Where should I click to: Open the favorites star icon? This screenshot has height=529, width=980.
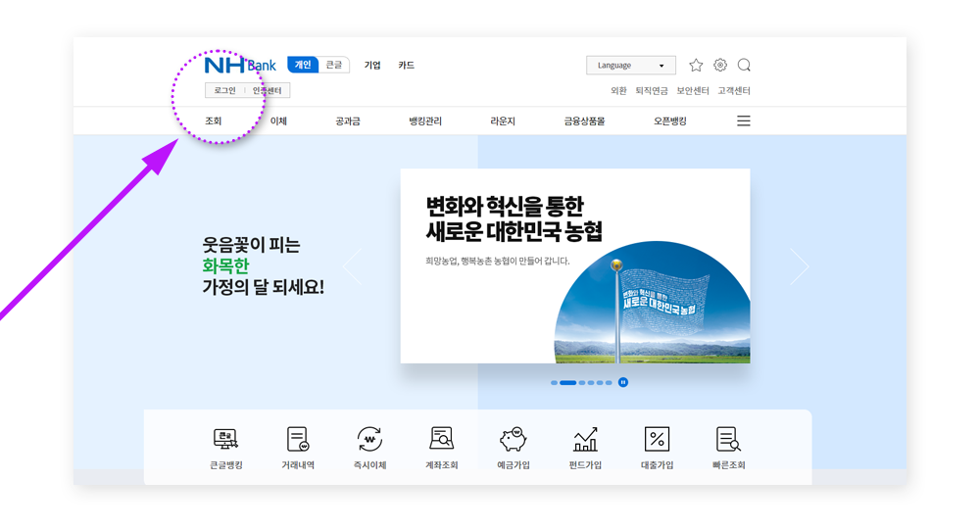[696, 65]
